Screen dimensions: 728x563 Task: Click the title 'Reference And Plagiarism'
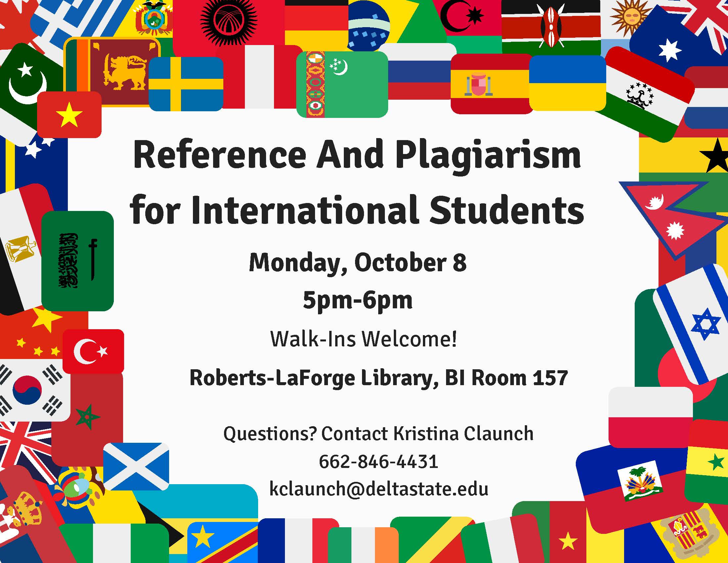pyautogui.click(x=357, y=156)
